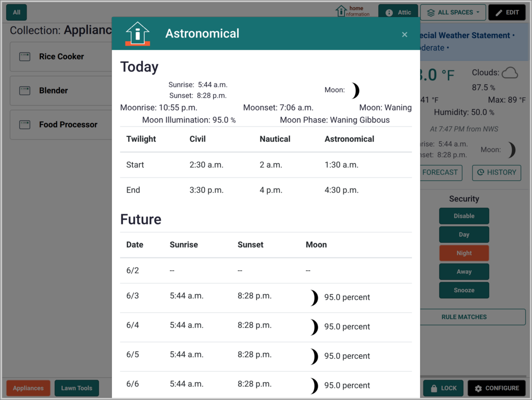Viewport: 532px width, 400px height.
Task: Click the LOCK button
Action: tap(443, 388)
